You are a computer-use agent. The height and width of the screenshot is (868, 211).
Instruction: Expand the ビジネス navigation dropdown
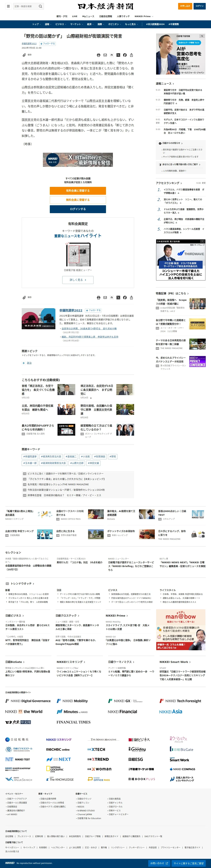click(x=61, y=24)
